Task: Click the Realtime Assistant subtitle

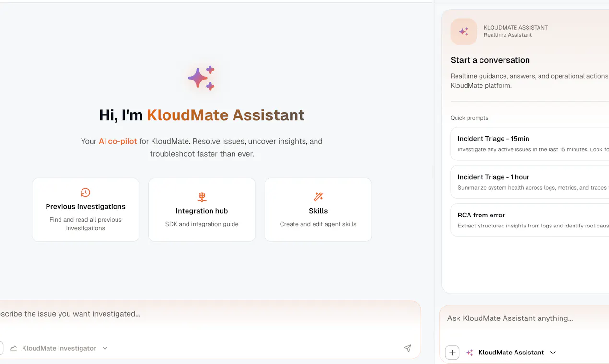Action: (508, 35)
